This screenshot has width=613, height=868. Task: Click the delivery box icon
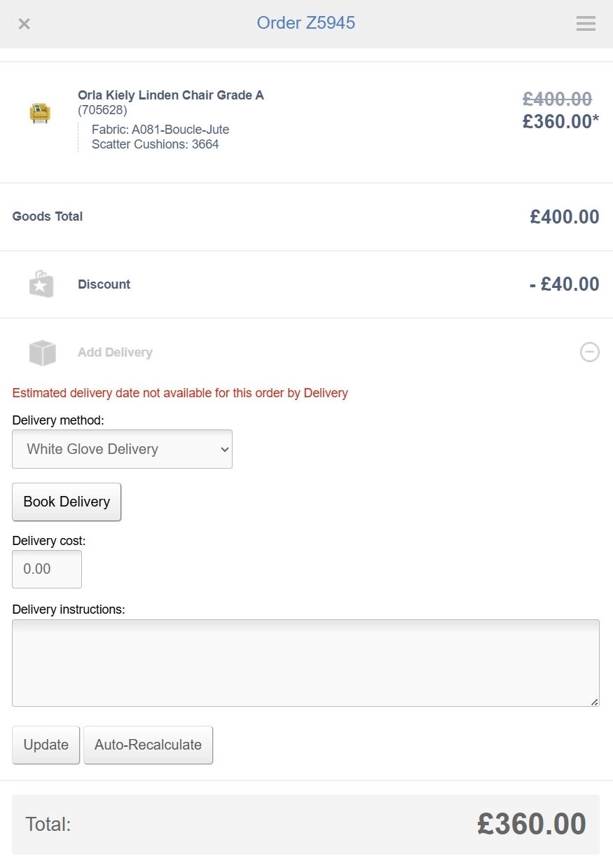click(42, 352)
